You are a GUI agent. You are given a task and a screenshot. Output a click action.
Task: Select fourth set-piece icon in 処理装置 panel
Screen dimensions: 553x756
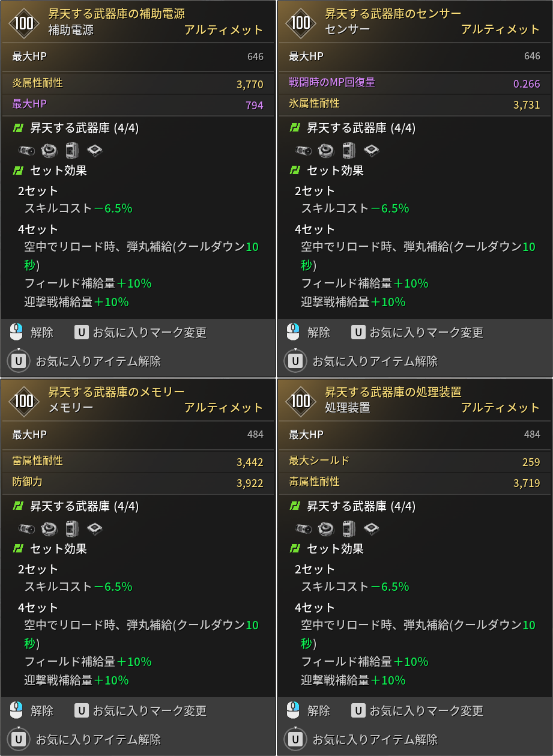372,528
